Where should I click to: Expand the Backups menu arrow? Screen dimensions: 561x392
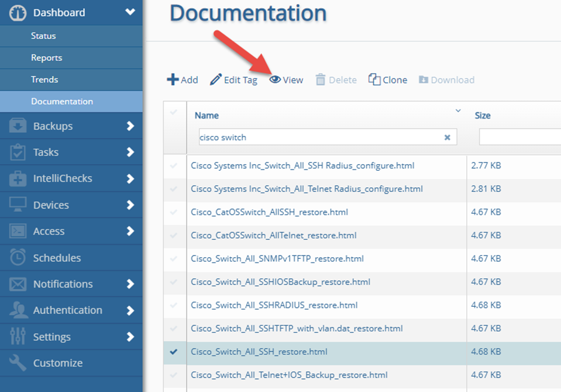(x=130, y=126)
